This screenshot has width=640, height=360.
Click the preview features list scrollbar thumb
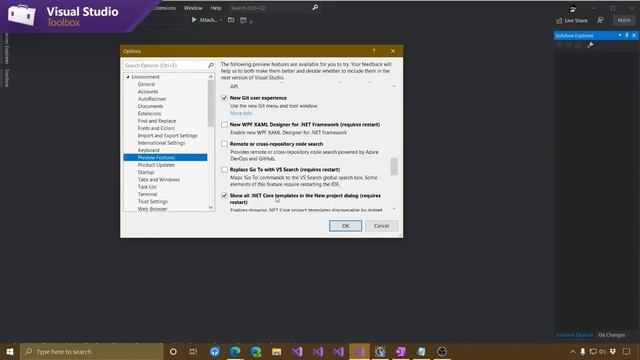pyautogui.click(x=394, y=166)
